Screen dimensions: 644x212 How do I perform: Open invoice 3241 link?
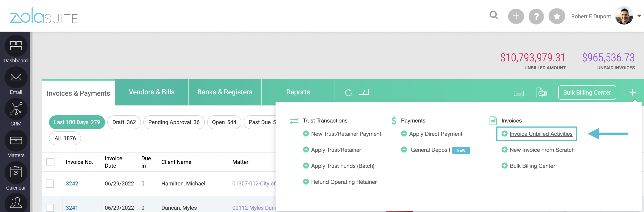72,207
